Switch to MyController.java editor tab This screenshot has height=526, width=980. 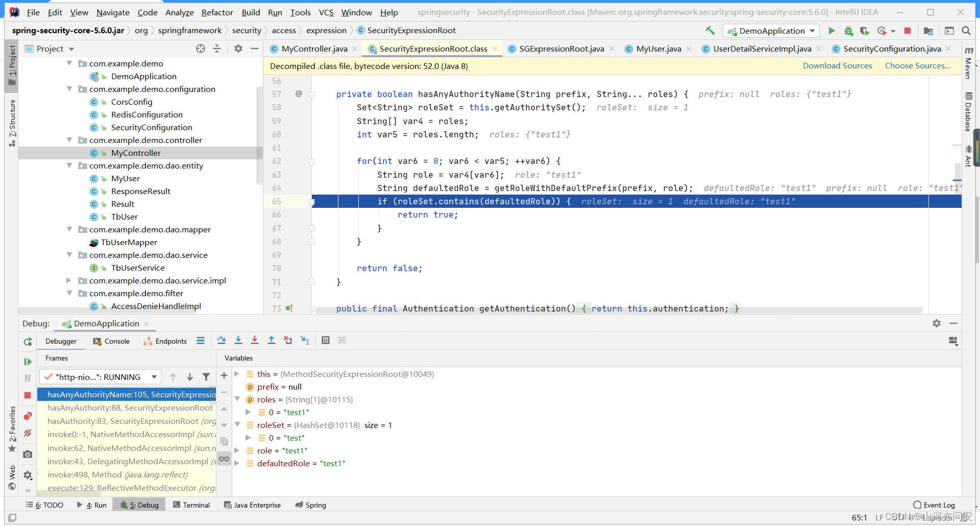[x=314, y=49]
